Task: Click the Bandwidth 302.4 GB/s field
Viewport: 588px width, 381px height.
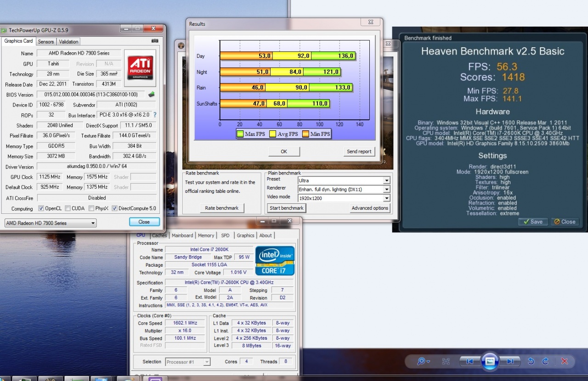Action: [x=135, y=156]
